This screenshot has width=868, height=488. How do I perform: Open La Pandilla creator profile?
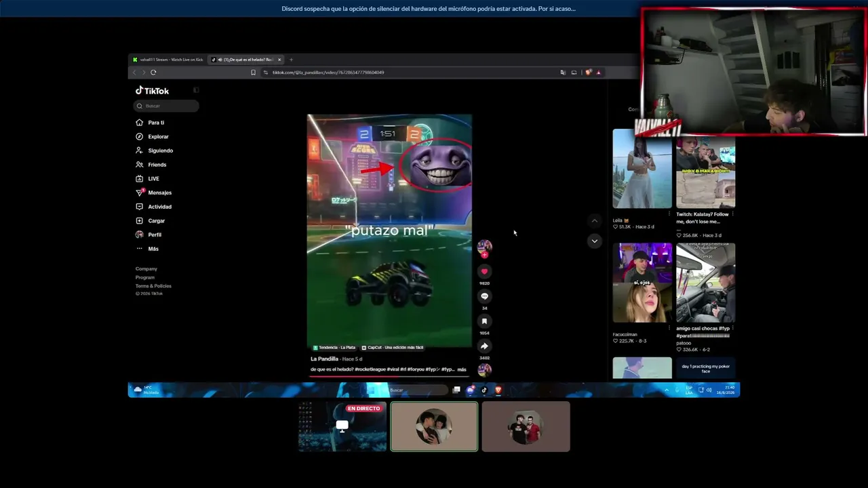coord(324,359)
